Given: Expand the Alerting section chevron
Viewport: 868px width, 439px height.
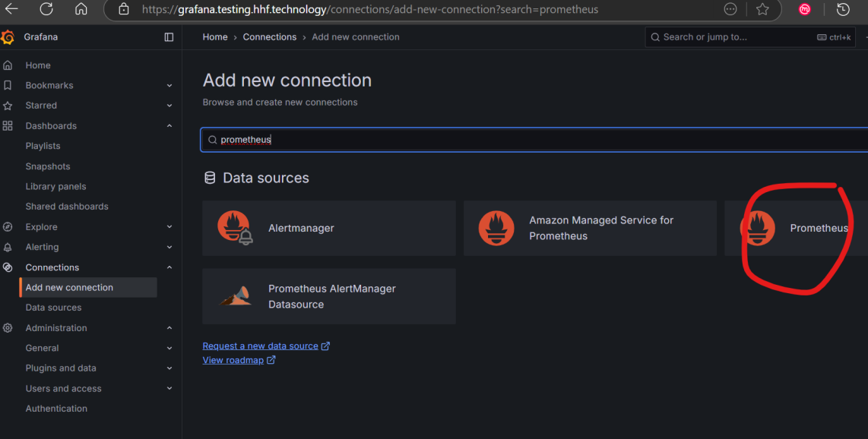Looking at the screenshot, I should tap(169, 247).
